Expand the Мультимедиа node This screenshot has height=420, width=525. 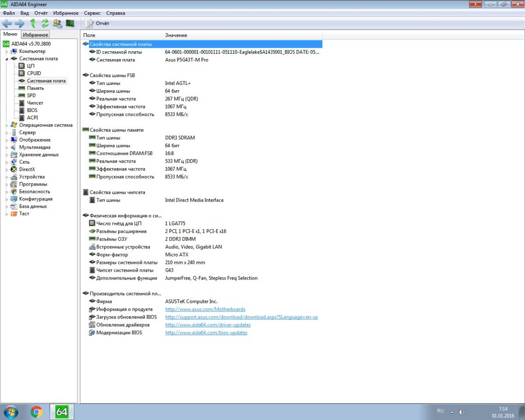click(7, 148)
